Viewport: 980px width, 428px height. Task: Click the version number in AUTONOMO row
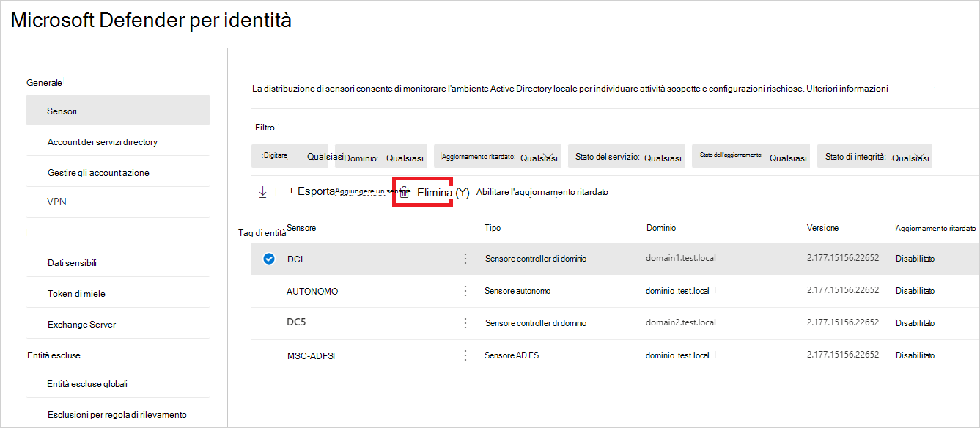843,290
